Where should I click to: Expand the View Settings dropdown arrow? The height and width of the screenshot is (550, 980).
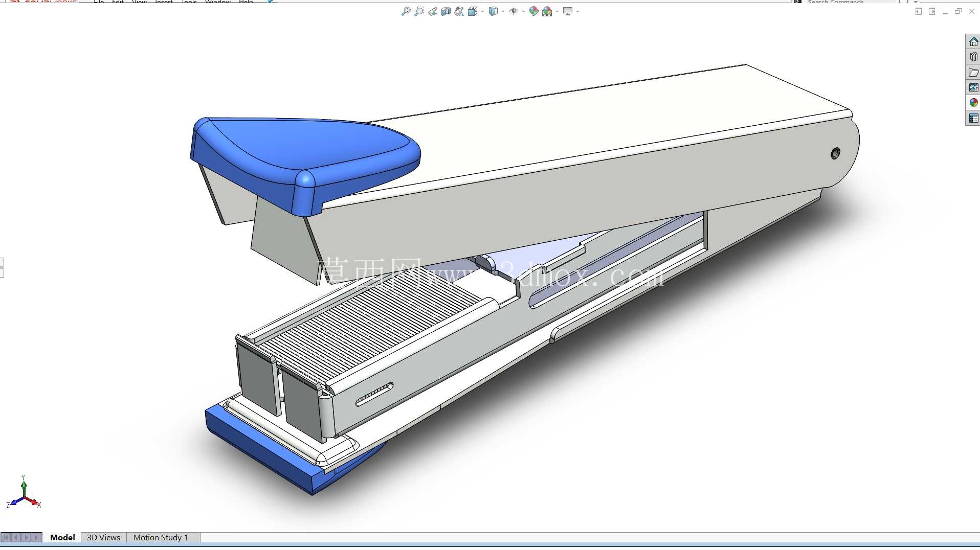[577, 11]
